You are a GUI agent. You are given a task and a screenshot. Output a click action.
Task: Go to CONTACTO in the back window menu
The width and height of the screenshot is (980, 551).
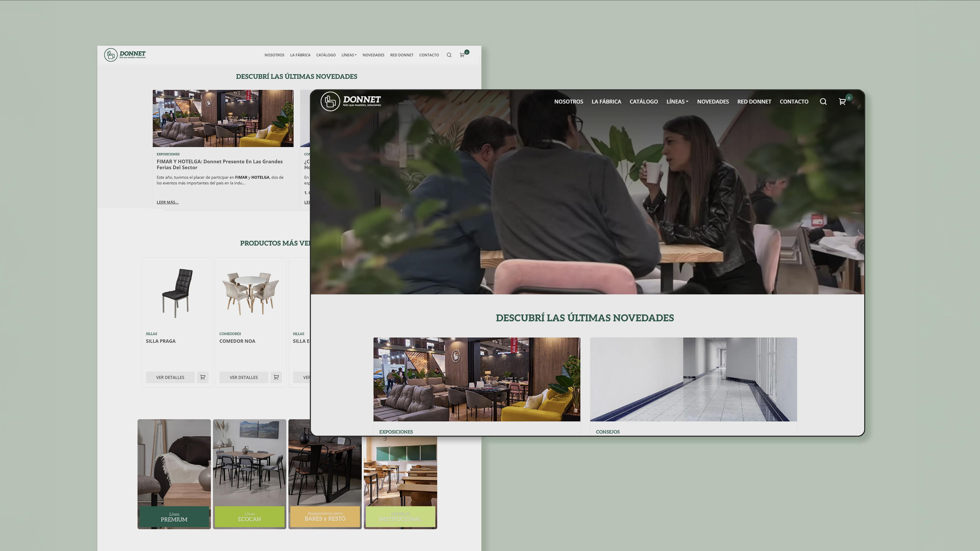pyautogui.click(x=429, y=55)
